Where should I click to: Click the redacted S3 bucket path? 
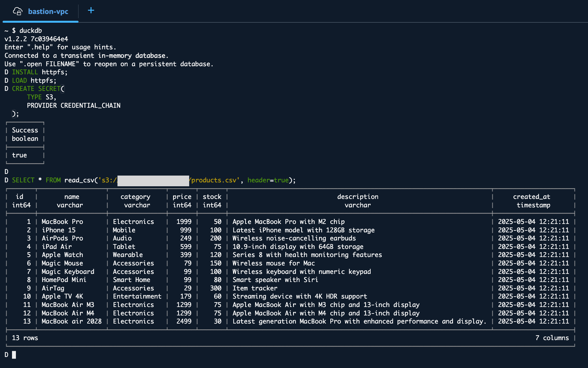(153, 180)
